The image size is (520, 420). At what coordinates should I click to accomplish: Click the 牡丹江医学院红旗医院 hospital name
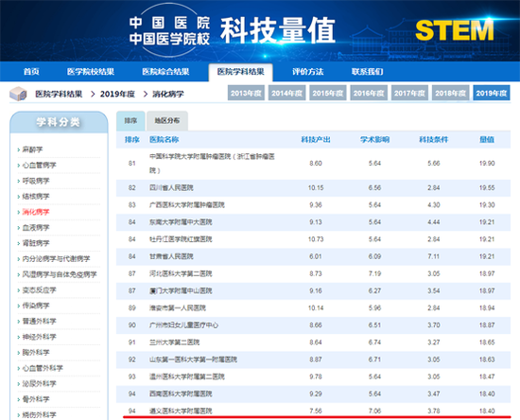[x=181, y=239]
